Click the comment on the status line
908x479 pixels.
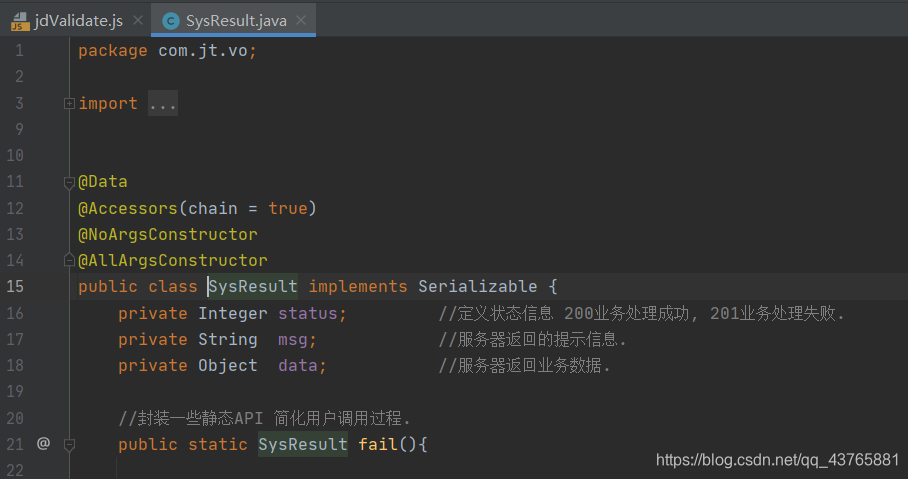[x=641, y=313]
